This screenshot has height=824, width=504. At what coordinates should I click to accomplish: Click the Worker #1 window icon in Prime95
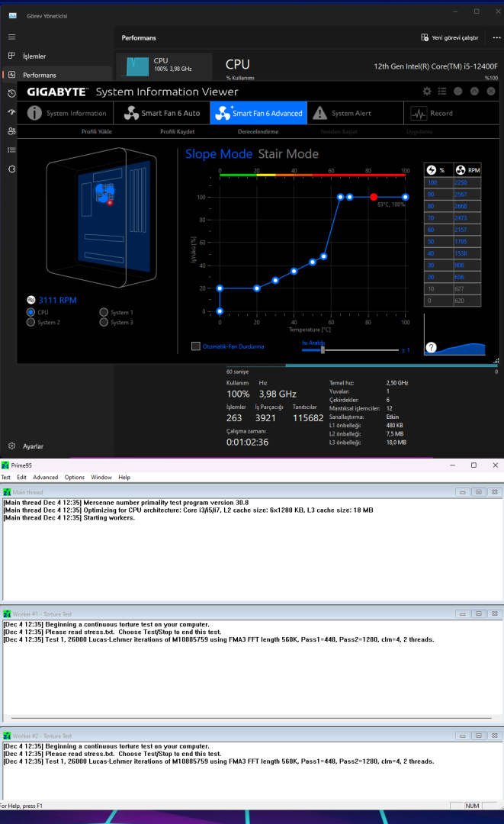click(8, 613)
